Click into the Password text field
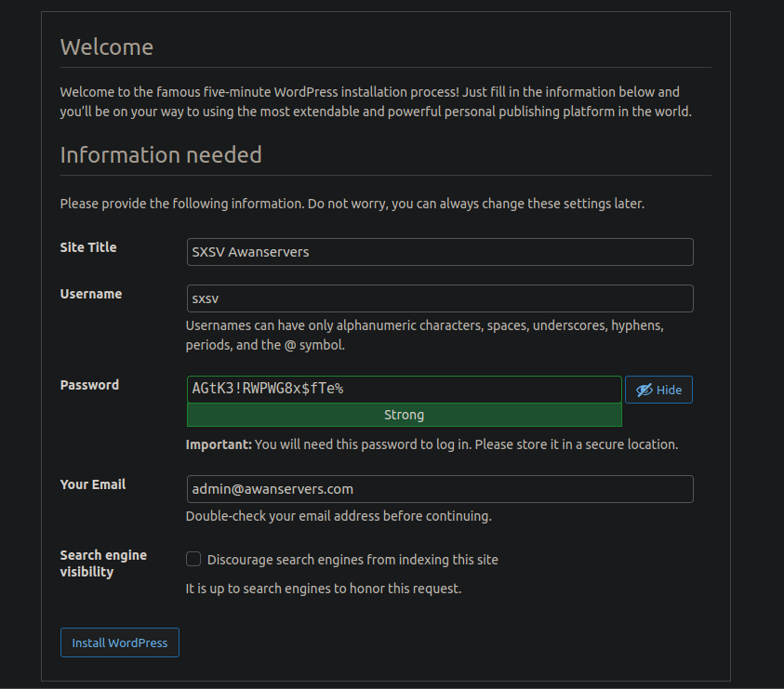The image size is (784, 689). tap(404, 389)
